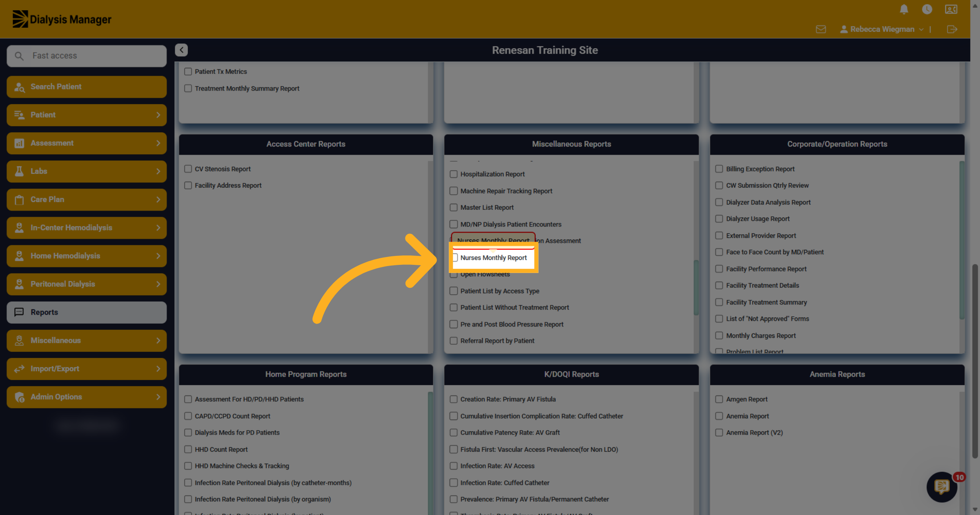This screenshot has width=980, height=515.
Task: Click Machine Repair Tracking Report label
Action: pyautogui.click(x=506, y=191)
